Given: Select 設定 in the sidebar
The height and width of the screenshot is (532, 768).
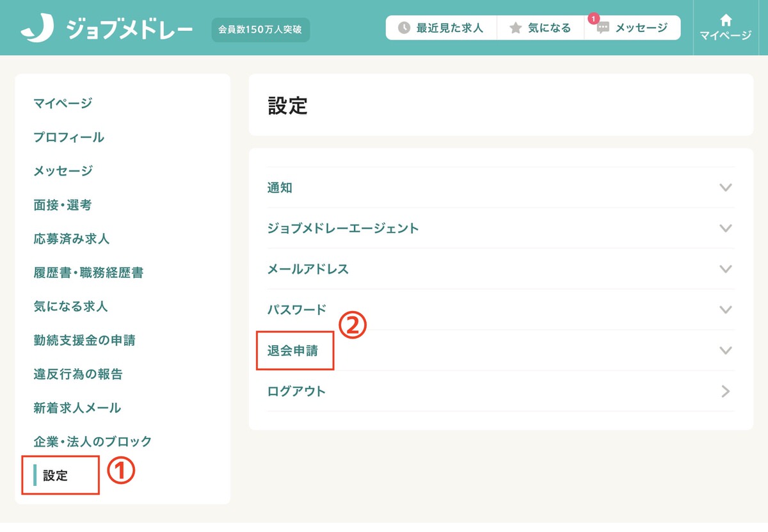Looking at the screenshot, I should point(55,476).
